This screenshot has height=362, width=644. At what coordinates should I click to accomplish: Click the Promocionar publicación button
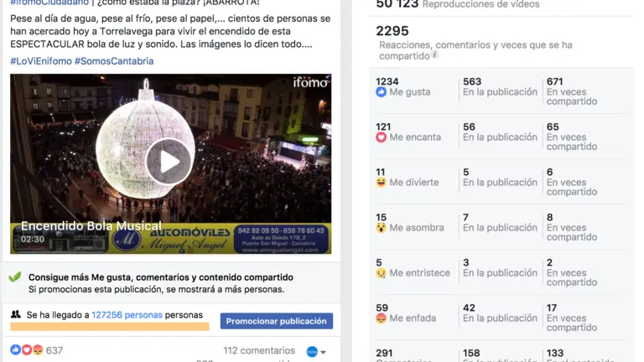pos(277,321)
